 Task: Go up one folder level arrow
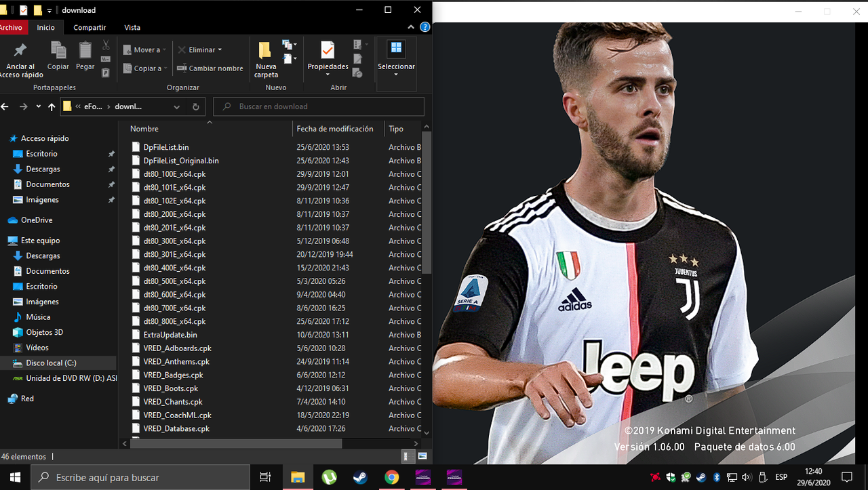(x=52, y=106)
